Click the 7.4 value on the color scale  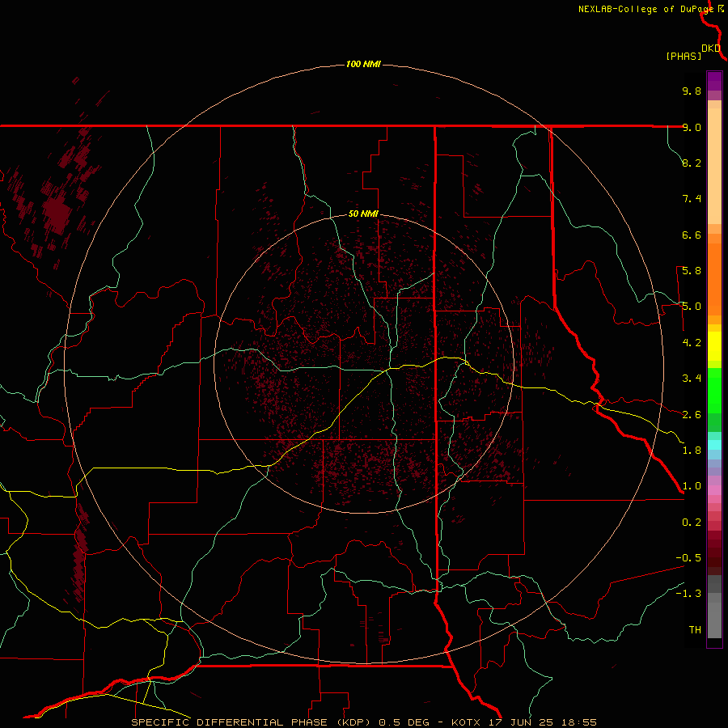[692, 199]
